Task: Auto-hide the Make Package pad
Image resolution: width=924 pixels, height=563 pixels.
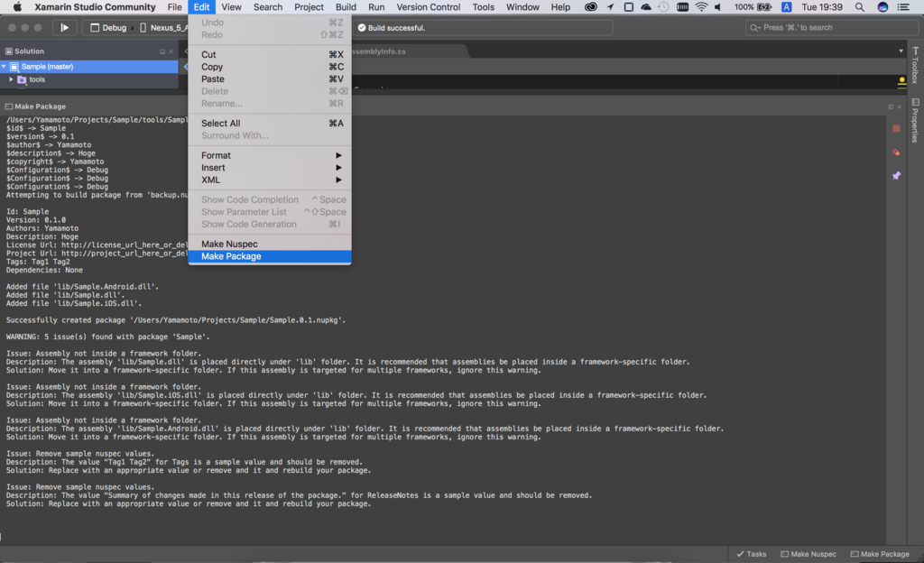Action: click(x=891, y=106)
